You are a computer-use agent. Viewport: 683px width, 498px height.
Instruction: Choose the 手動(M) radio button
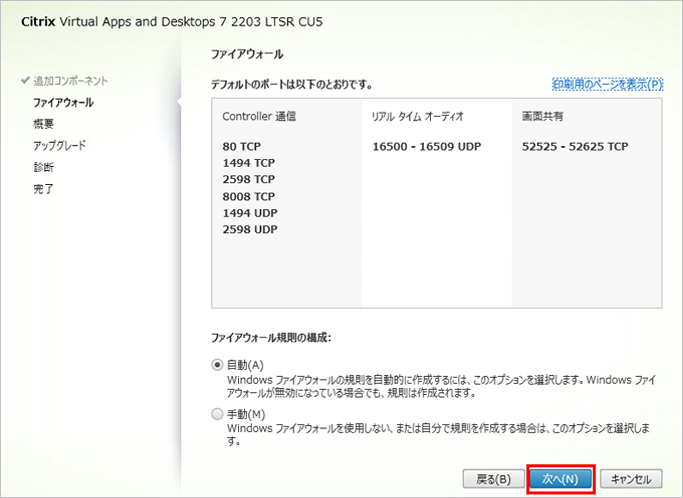[218, 414]
